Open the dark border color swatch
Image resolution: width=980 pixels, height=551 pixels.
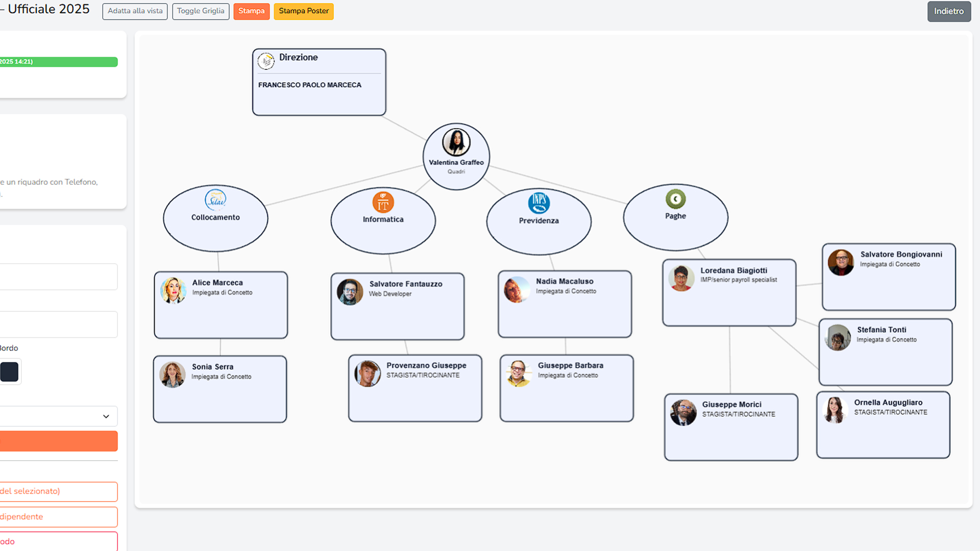coord(10,372)
